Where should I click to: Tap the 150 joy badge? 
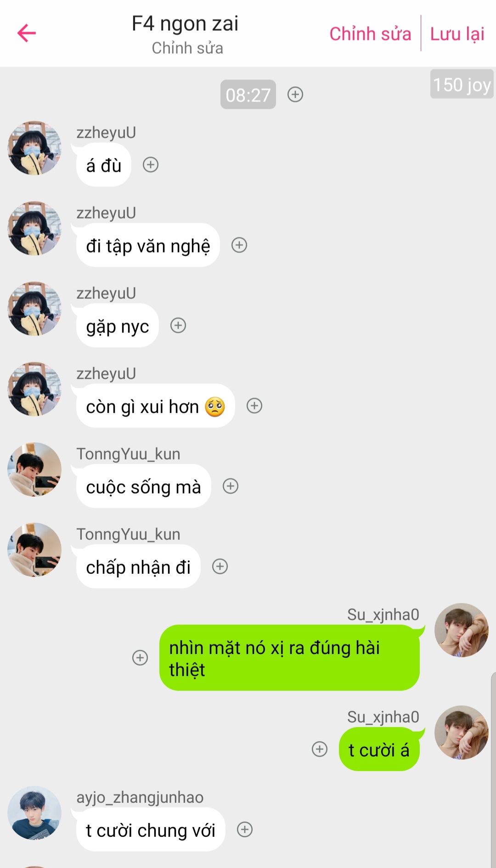click(462, 84)
